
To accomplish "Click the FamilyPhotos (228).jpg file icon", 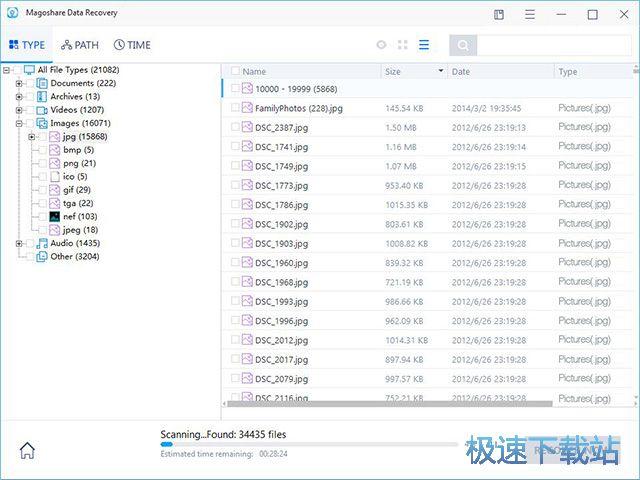I will [x=247, y=108].
